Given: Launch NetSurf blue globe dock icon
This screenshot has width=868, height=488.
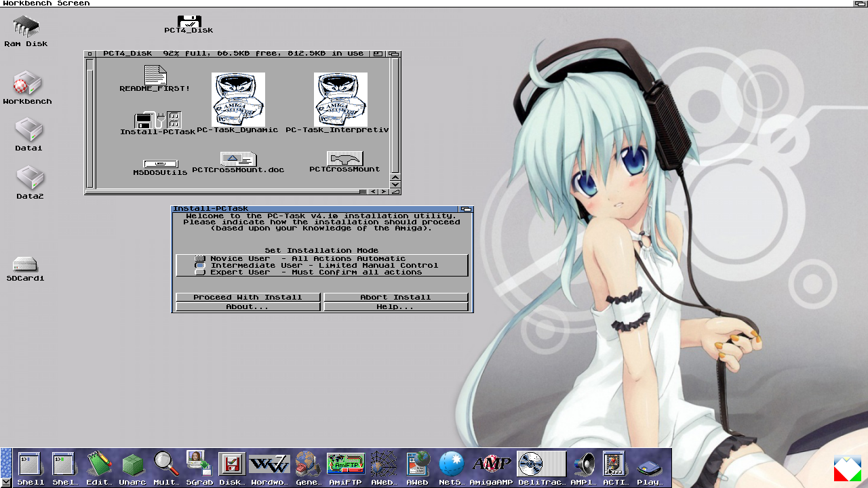Looking at the screenshot, I should coord(452,468).
